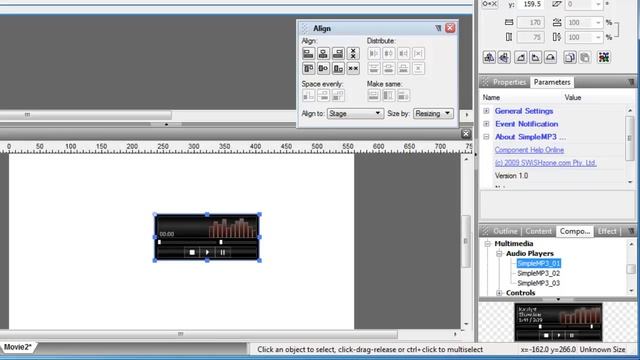The height and width of the screenshot is (360, 640).
Task: Open the Y scale 100 percent dropdown
Action: click(598, 38)
